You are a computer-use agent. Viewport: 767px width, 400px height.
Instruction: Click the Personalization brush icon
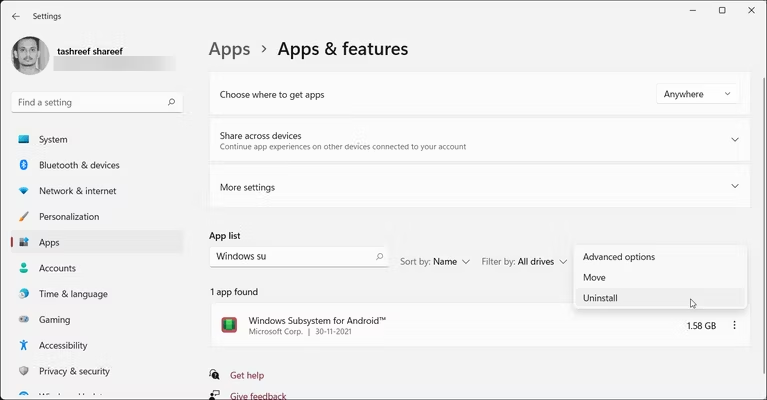tap(23, 216)
